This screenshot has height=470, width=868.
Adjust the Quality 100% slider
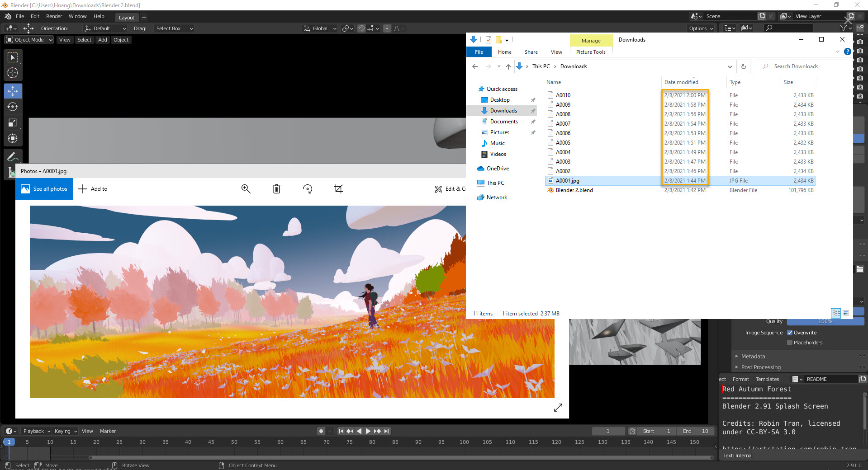pyautogui.click(x=825, y=322)
